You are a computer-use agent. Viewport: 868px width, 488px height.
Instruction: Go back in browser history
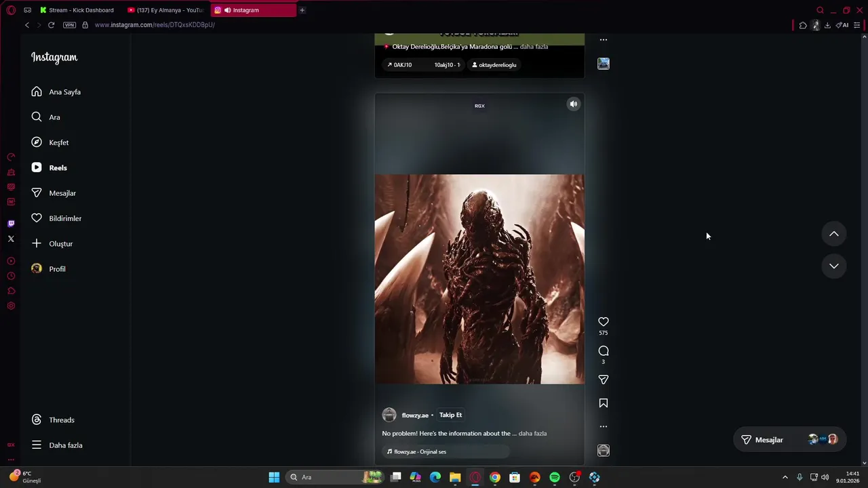[x=27, y=25]
